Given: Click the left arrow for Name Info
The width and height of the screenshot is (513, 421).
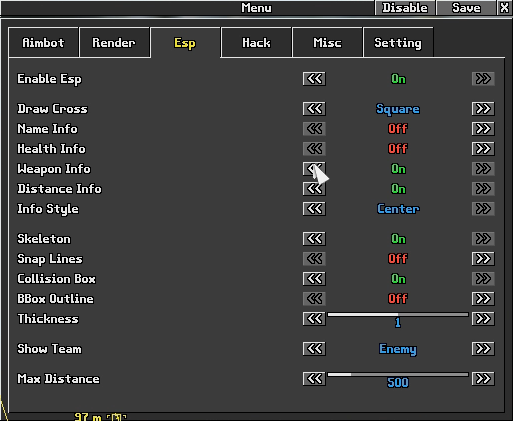Looking at the screenshot, I should (314, 129).
